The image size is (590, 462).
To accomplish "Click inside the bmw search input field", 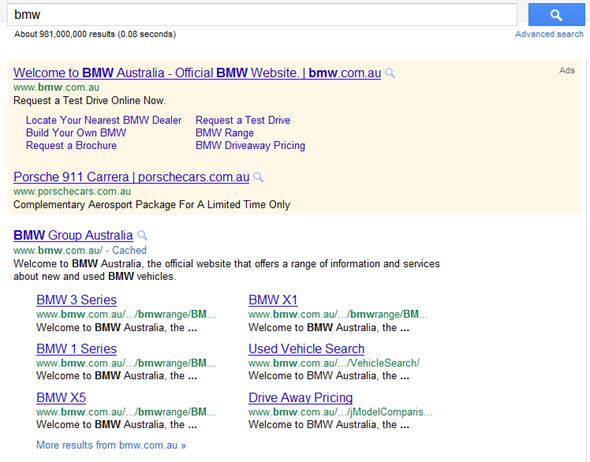I will pos(262,15).
